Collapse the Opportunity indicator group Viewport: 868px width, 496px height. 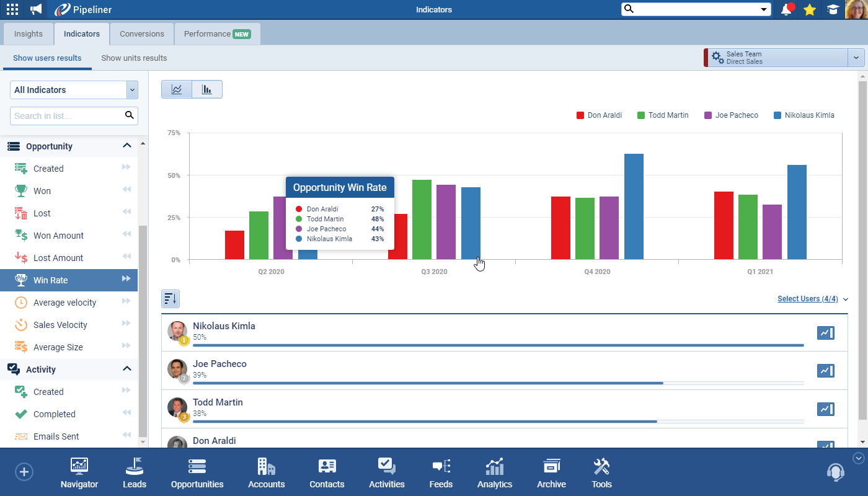tap(127, 146)
